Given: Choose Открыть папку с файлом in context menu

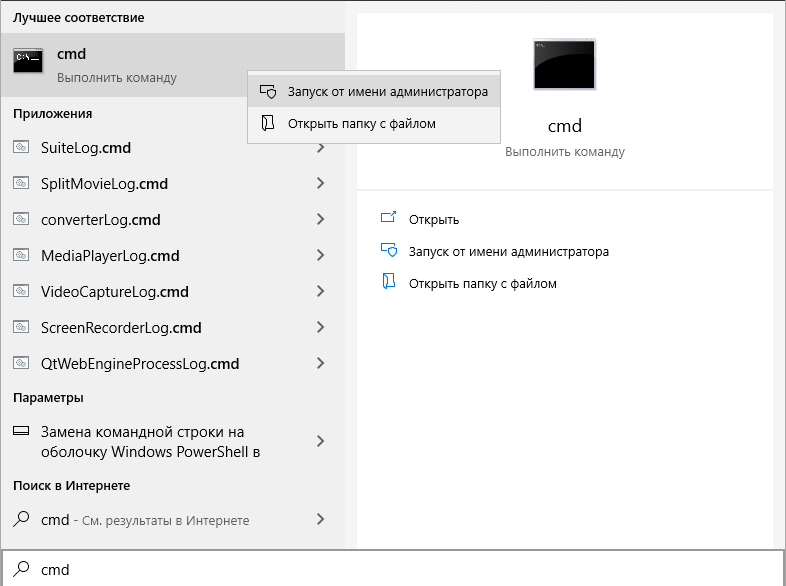Looking at the screenshot, I should [374, 124].
